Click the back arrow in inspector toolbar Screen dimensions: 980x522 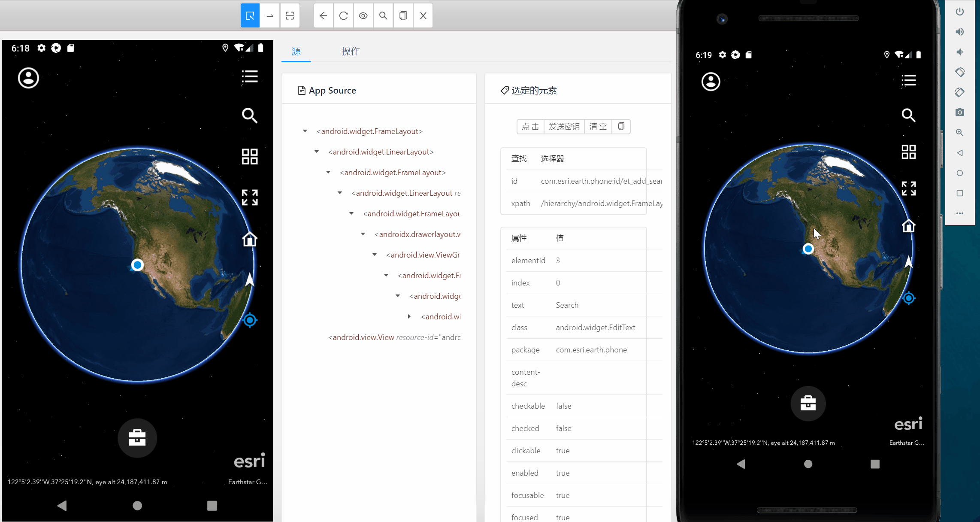pos(324,16)
